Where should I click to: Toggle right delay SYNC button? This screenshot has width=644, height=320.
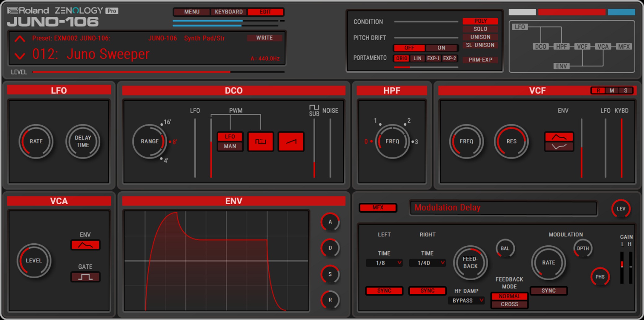click(x=427, y=291)
